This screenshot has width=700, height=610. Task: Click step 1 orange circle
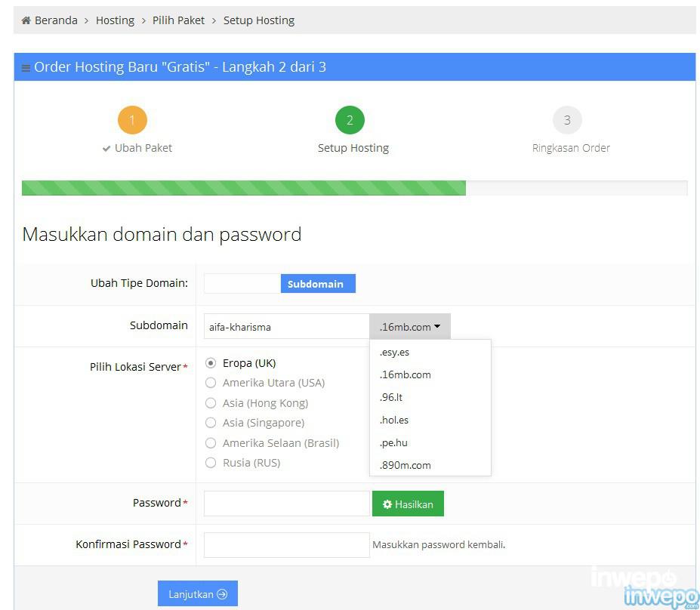[132, 120]
